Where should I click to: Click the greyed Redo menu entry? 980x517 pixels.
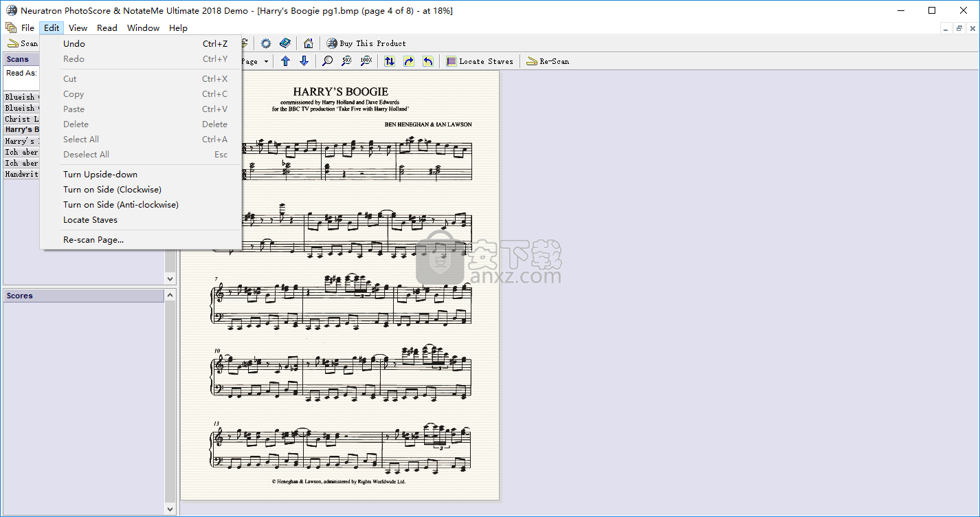pos(141,58)
